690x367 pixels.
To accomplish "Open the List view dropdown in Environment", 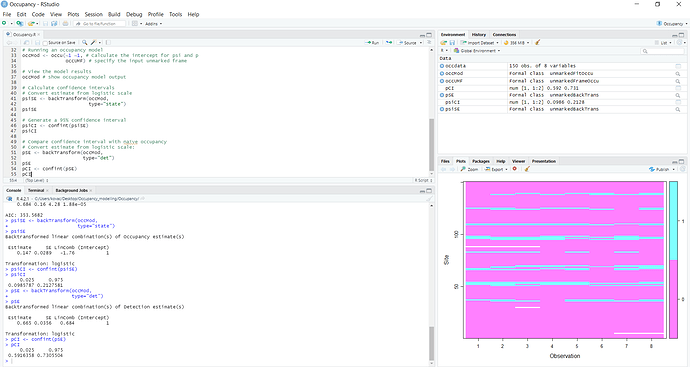I will [x=663, y=43].
